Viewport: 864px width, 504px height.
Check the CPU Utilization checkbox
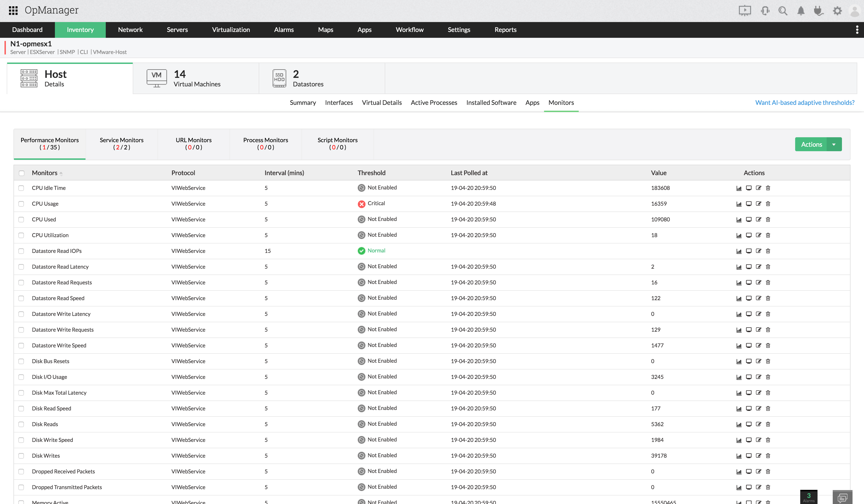(x=21, y=235)
